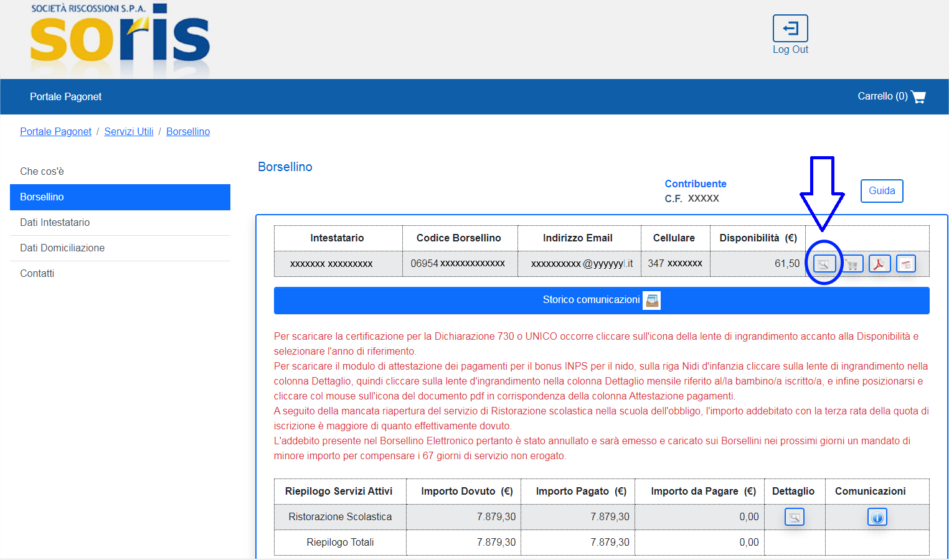Viewport: 949px width, 560px height.
Task: Click the blue info icon under Comunicazioni
Action: click(877, 517)
